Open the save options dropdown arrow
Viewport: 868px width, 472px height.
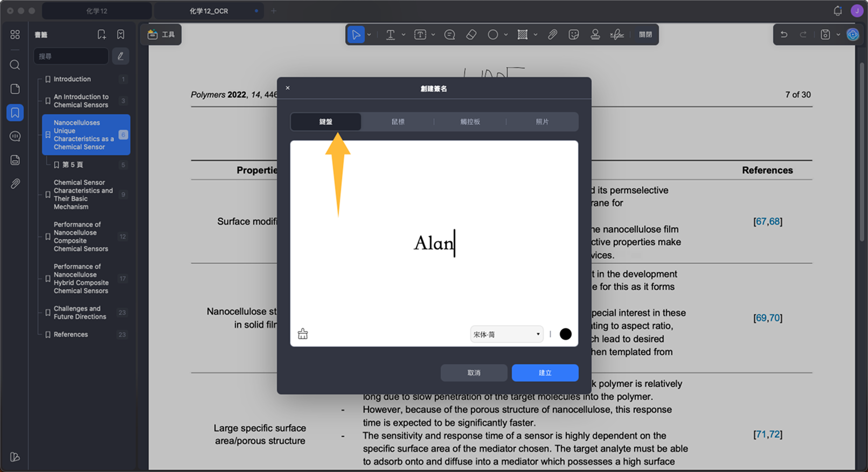[838, 34]
